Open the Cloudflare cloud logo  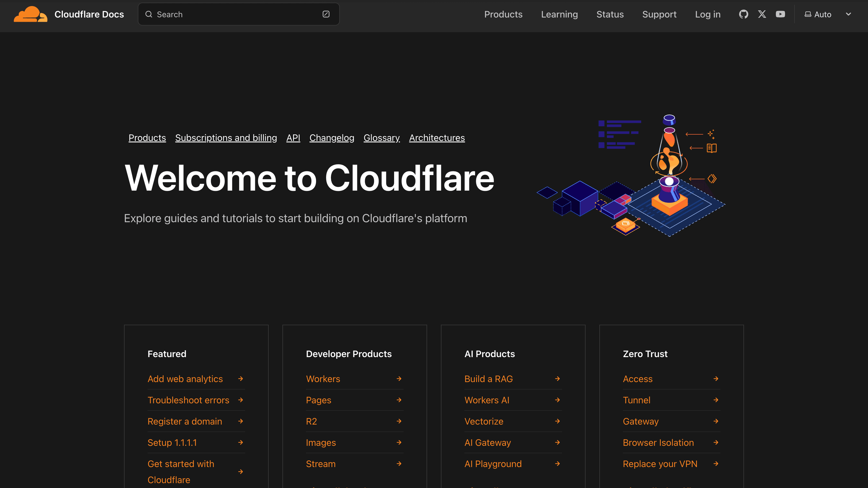(30, 14)
